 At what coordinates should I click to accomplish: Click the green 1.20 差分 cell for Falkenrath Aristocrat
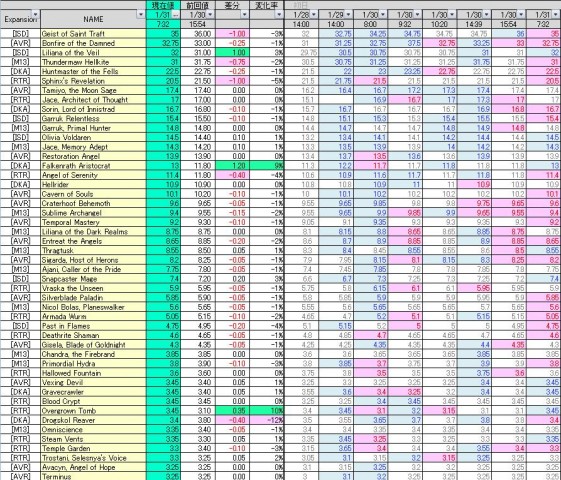pos(233,166)
